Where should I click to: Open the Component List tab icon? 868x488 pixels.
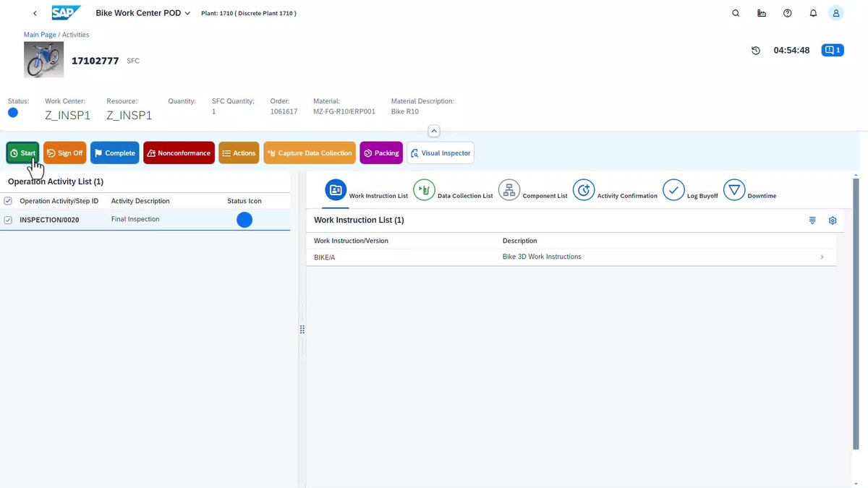[x=509, y=190]
